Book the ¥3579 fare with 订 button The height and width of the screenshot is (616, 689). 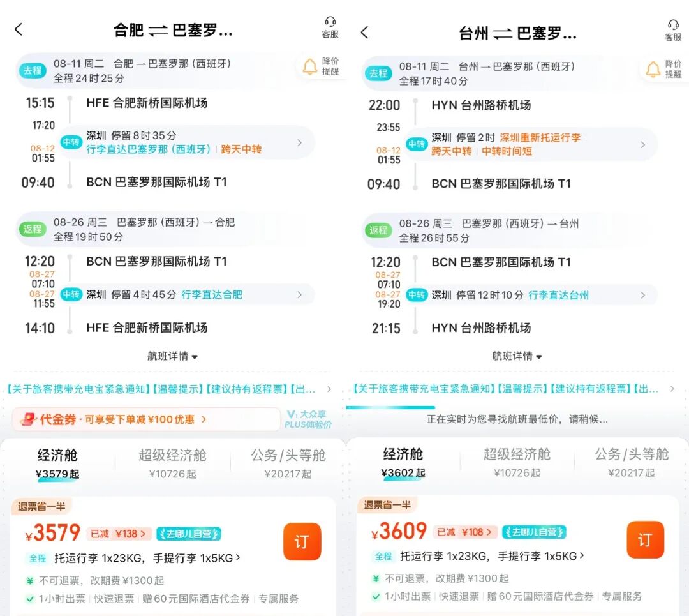coord(302,541)
